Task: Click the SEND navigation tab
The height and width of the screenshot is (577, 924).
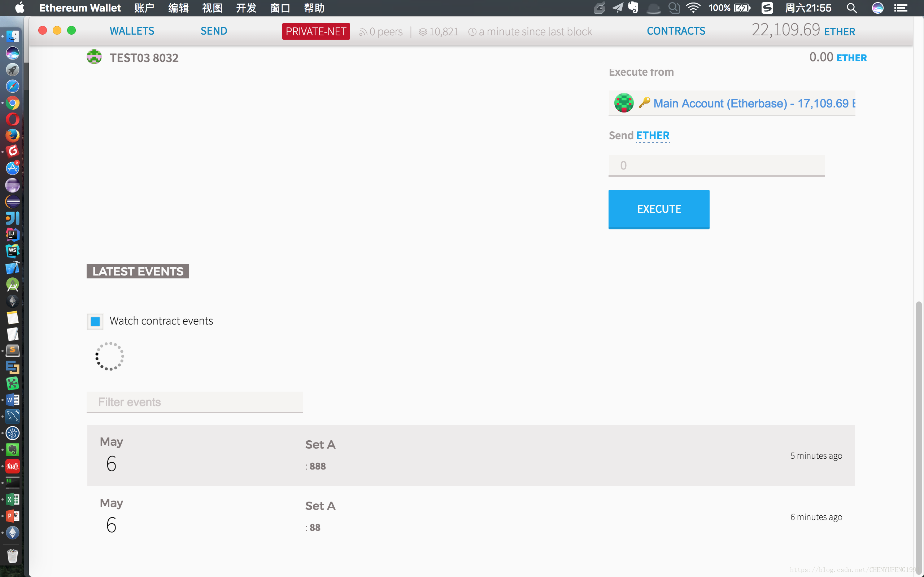Action: click(x=214, y=31)
